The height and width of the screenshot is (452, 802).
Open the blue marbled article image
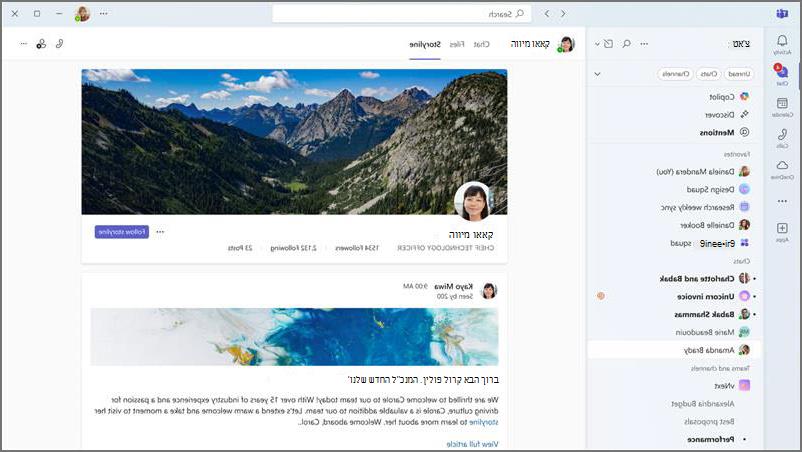coord(294,337)
